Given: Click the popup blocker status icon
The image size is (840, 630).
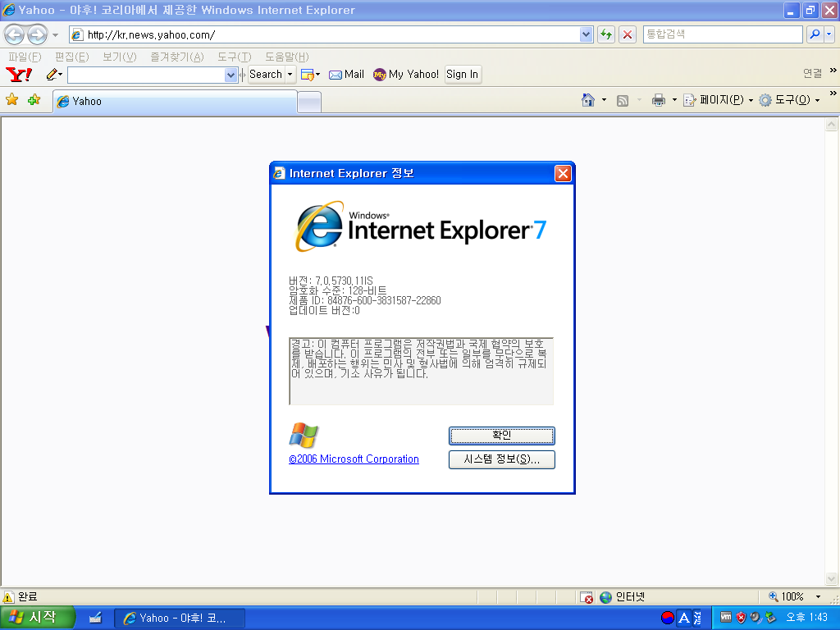Looking at the screenshot, I should click(587, 597).
